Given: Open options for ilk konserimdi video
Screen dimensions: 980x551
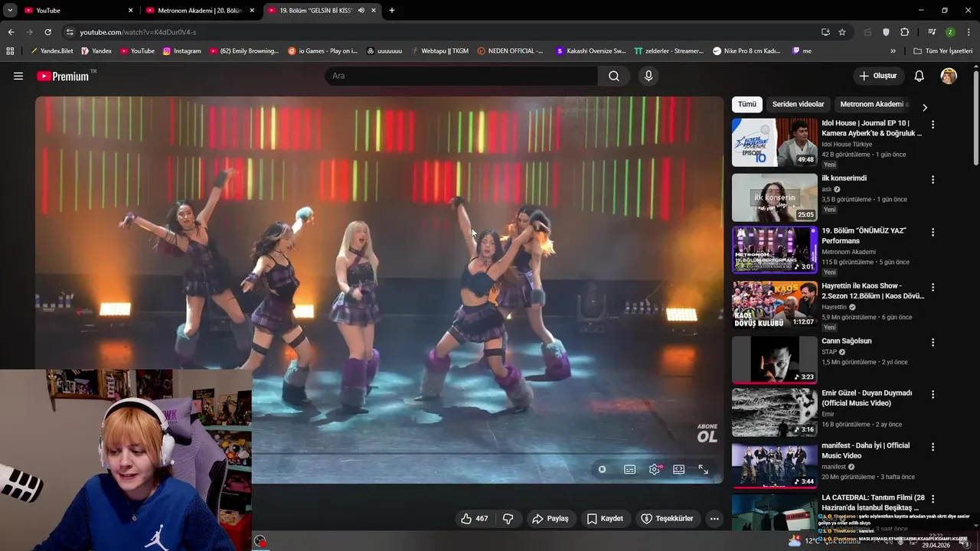Looking at the screenshot, I should 933,180.
